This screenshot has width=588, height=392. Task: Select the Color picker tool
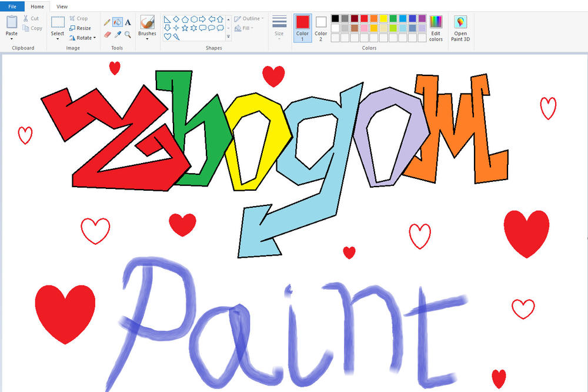pyautogui.click(x=118, y=34)
